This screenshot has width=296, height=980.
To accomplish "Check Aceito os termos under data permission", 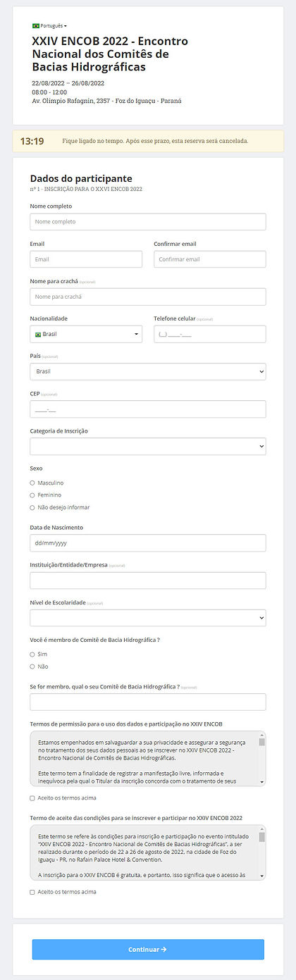I will (32, 798).
